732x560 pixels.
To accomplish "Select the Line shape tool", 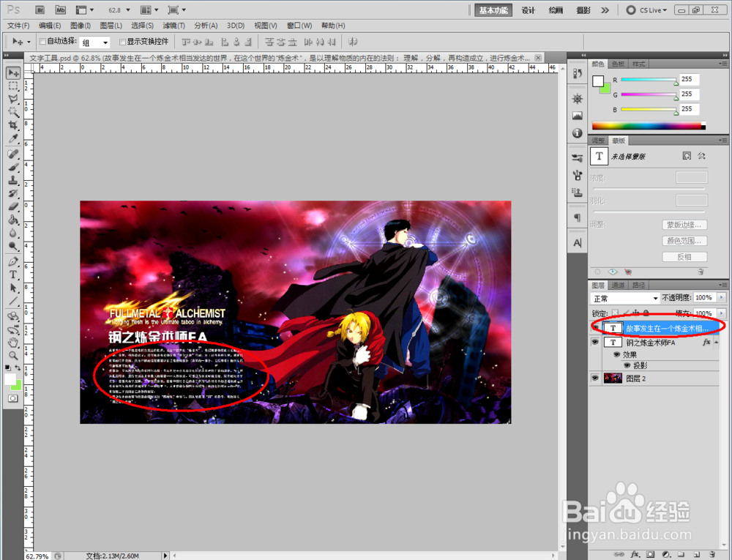I will 13,301.
